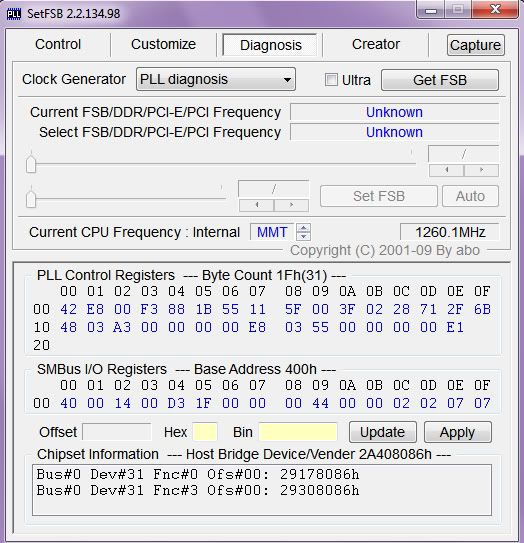Click right arrow under lower slider value box
Viewport: 524px width, 543px height.
click(x=291, y=205)
